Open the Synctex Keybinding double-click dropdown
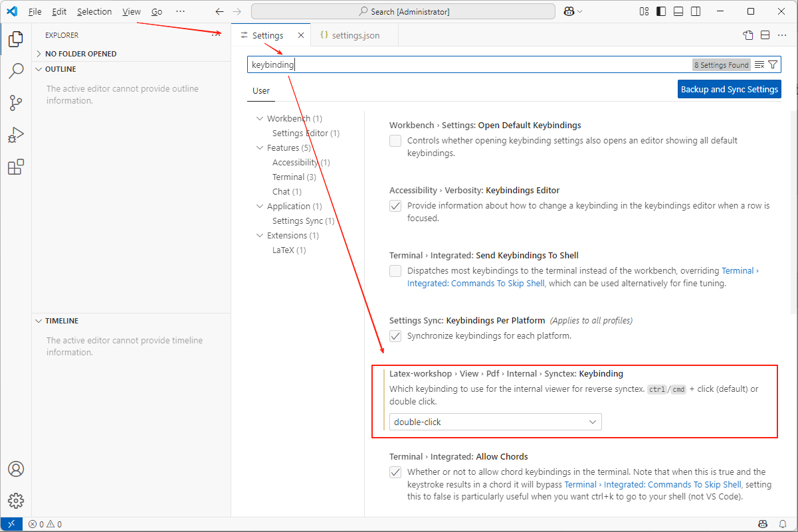Image resolution: width=798 pixels, height=532 pixels. point(495,422)
